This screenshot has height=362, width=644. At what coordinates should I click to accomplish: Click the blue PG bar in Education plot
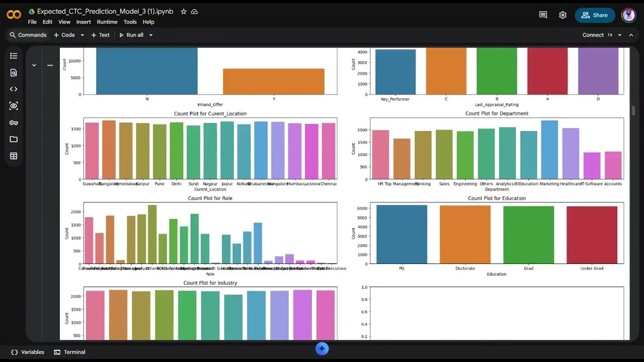401,234
